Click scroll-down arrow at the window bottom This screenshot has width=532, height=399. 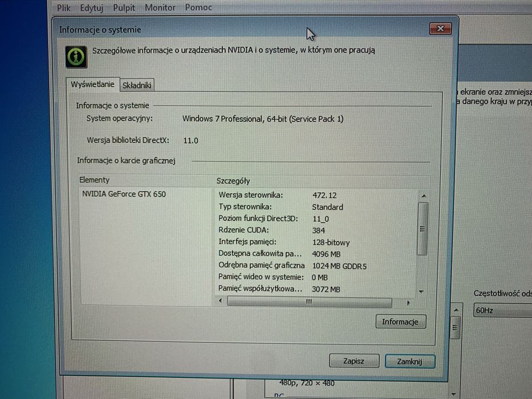pyautogui.click(x=454, y=394)
